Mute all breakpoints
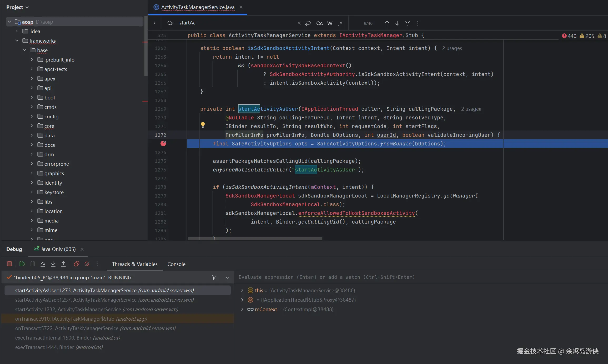This screenshot has width=608, height=364. tap(87, 264)
